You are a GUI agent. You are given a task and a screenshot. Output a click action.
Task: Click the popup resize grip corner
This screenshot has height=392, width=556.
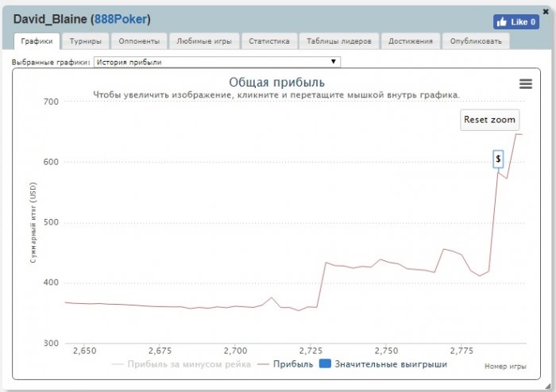(x=548, y=386)
